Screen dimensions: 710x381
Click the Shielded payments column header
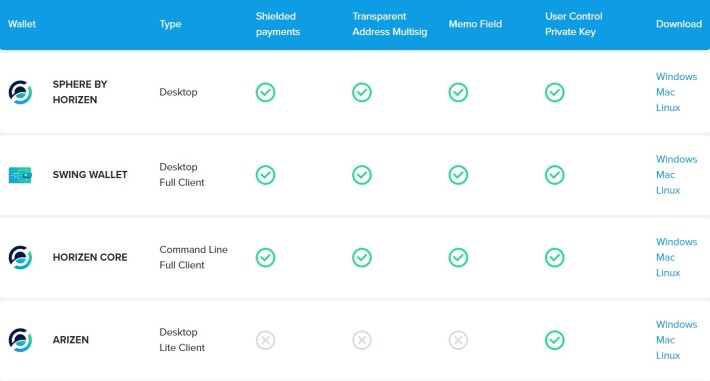278,24
